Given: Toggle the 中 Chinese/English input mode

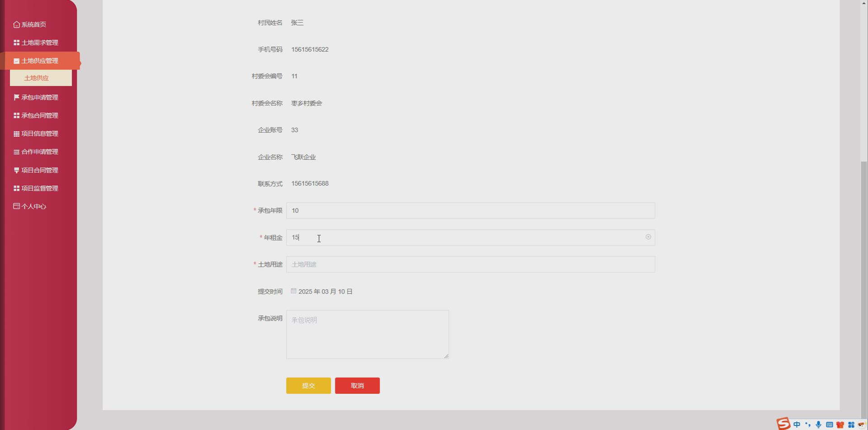Looking at the screenshot, I should click(797, 425).
